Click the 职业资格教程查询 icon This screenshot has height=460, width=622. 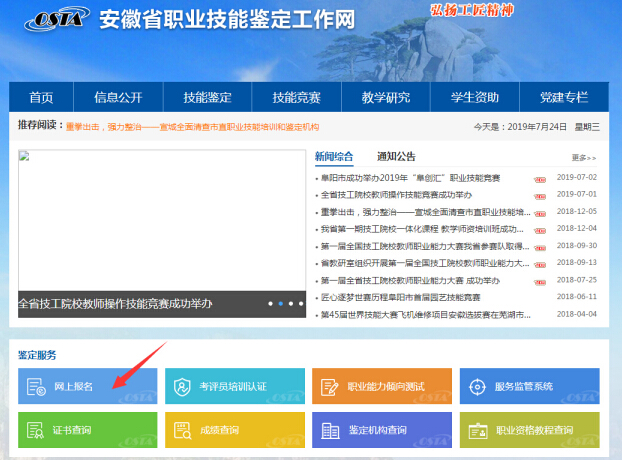(x=478, y=431)
